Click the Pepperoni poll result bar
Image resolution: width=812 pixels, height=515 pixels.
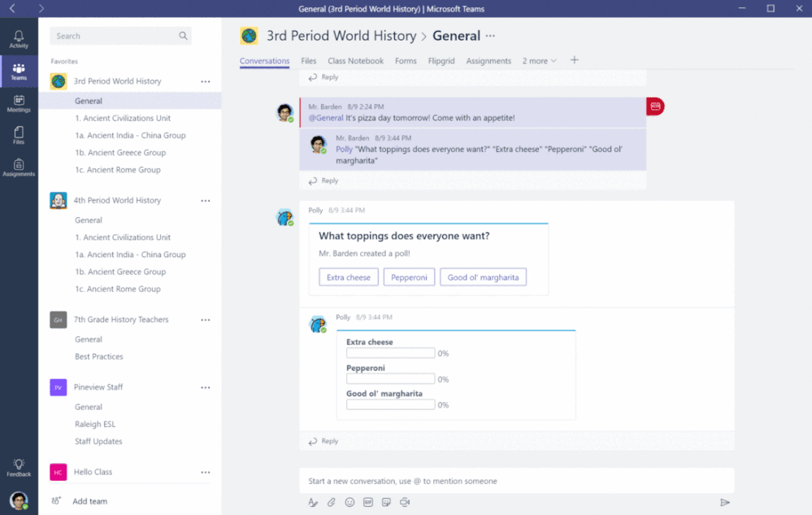390,379
